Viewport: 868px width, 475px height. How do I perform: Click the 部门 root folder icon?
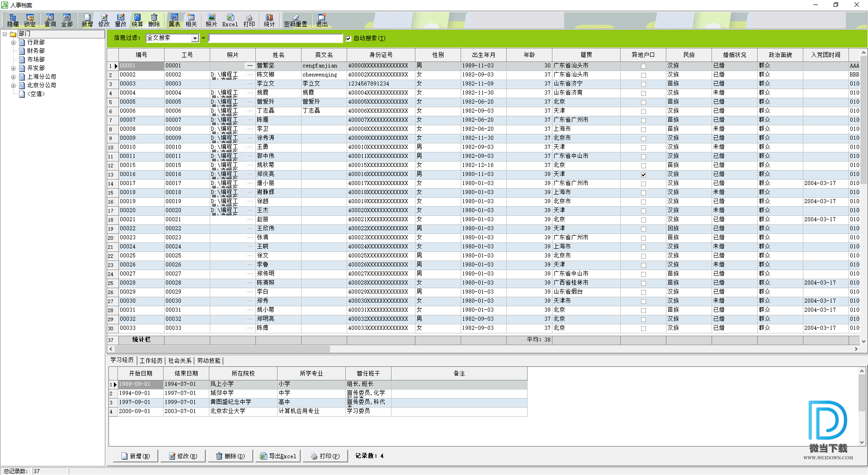coord(13,34)
